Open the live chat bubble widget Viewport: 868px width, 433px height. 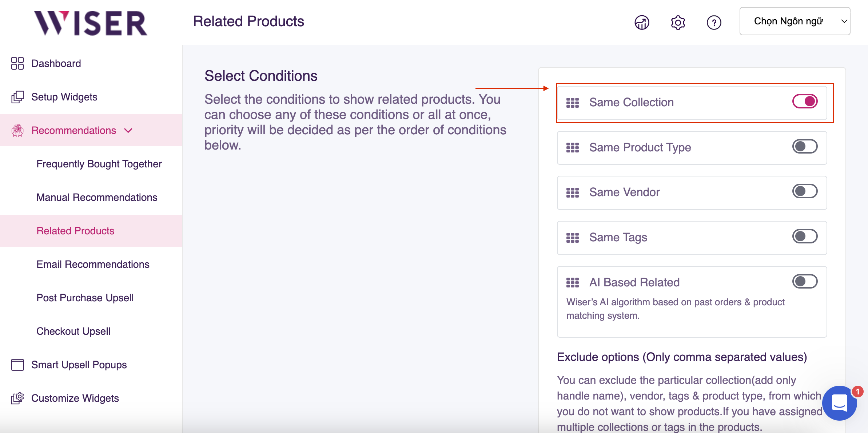(x=839, y=403)
